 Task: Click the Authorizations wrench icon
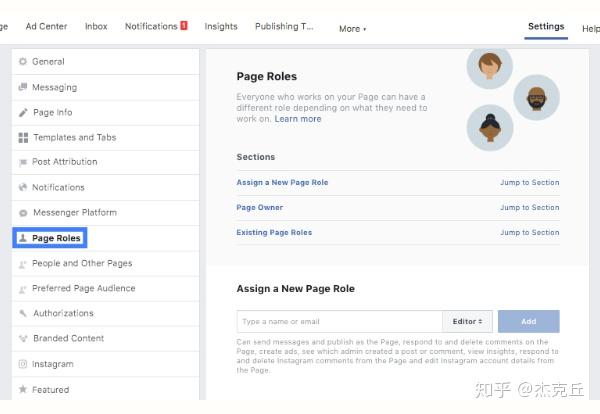[23, 313]
